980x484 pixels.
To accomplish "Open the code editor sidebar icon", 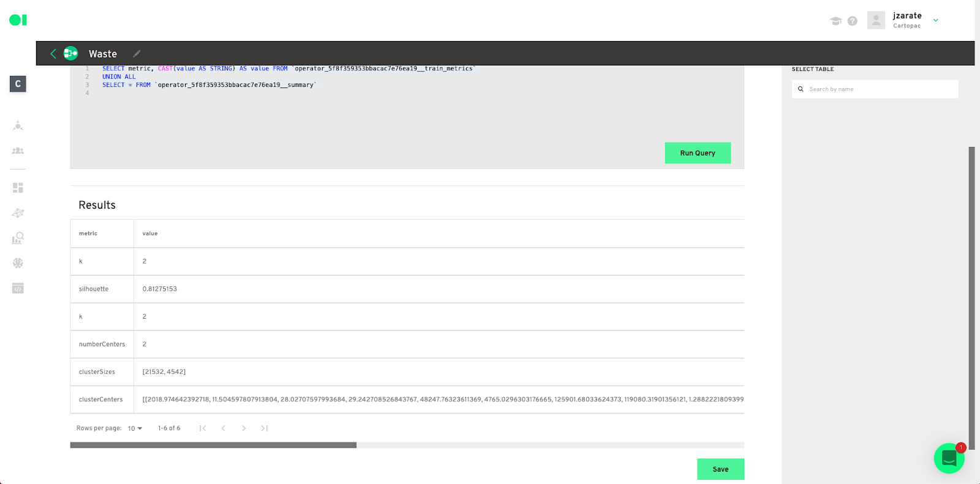I will pyautogui.click(x=18, y=288).
